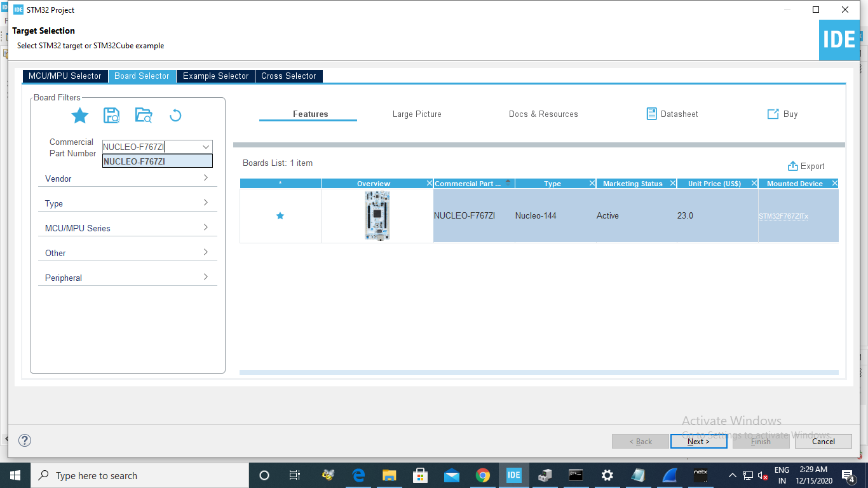The height and width of the screenshot is (488, 868).
Task: Load a saved board search
Action: (x=144, y=116)
